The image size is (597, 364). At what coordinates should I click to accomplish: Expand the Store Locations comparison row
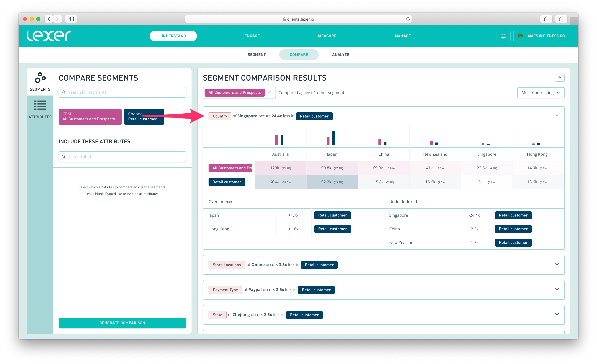557,264
